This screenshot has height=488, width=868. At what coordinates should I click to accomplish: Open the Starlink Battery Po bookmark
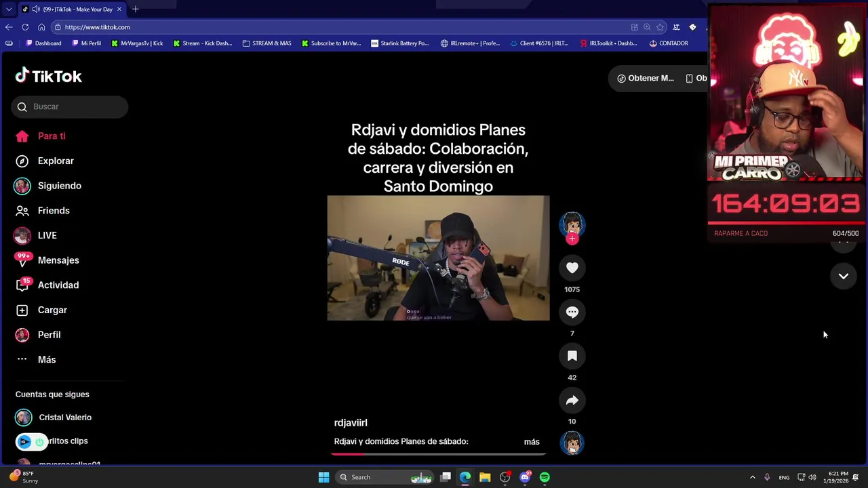coord(399,43)
